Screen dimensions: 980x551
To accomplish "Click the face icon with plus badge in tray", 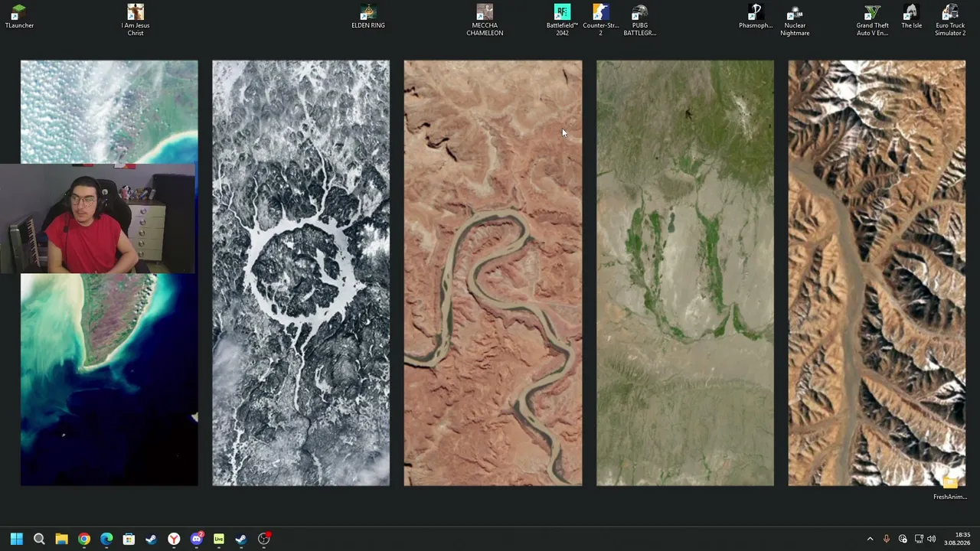I will coord(903,539).
